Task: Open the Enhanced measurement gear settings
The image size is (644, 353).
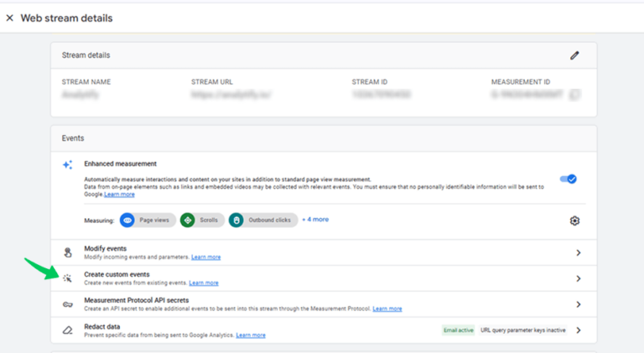Action: tap(574, 221)
